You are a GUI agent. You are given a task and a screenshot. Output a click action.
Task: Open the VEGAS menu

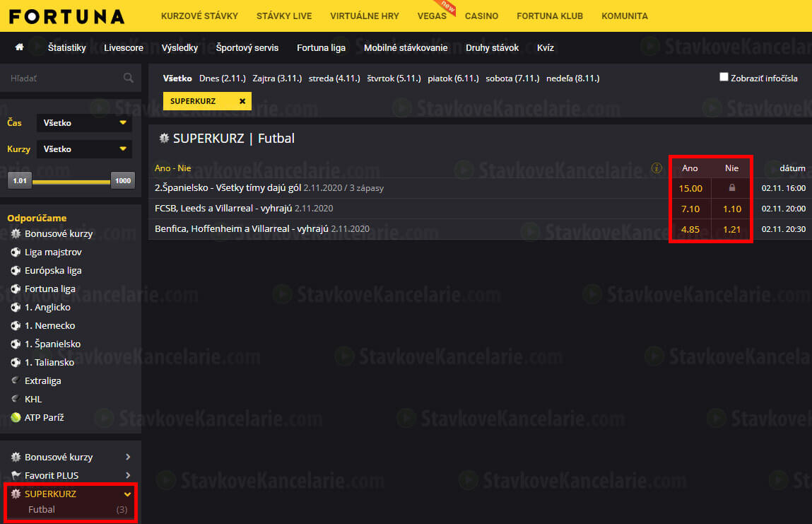pyautogui.click(x=432, y=16)
